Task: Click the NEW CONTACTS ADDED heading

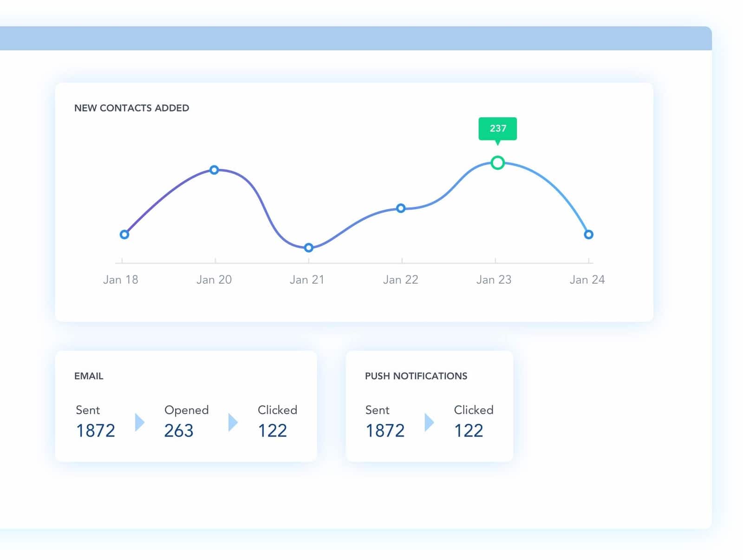Action: [132, 108]
